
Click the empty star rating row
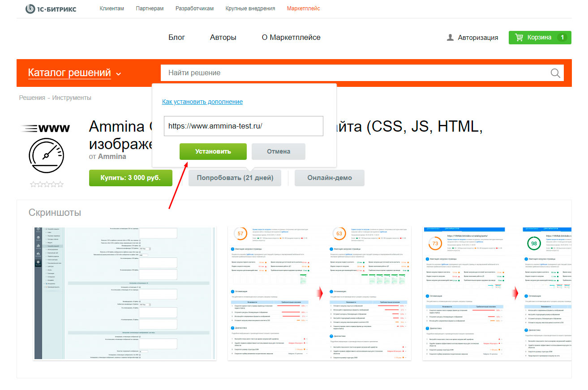[x=47, y=184]
